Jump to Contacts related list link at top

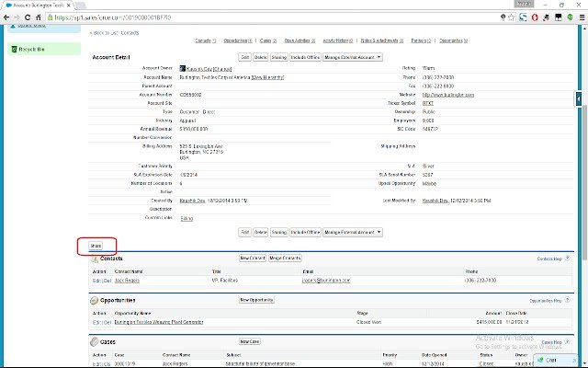point(206,40)
